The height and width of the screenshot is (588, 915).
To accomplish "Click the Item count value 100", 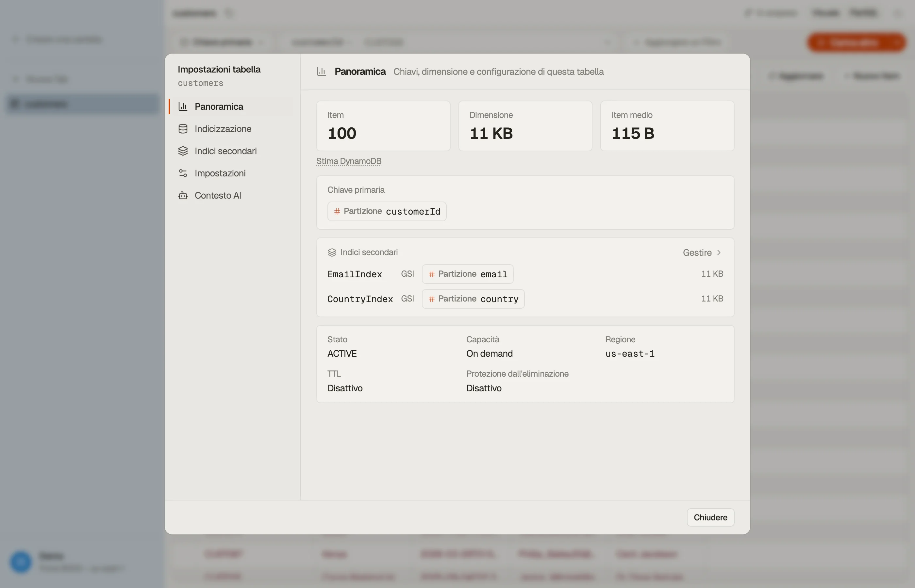I will click(342, 133).
